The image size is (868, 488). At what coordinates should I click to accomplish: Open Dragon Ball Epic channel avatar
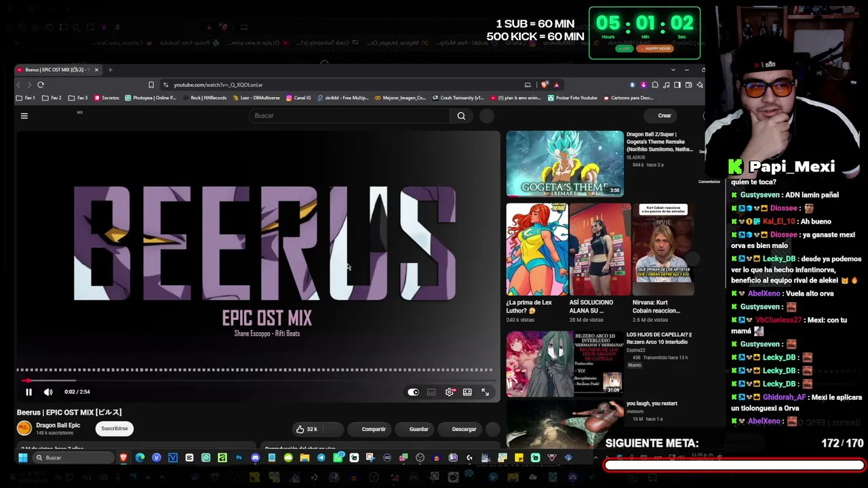pyautogui.click(x=24, y=428)
